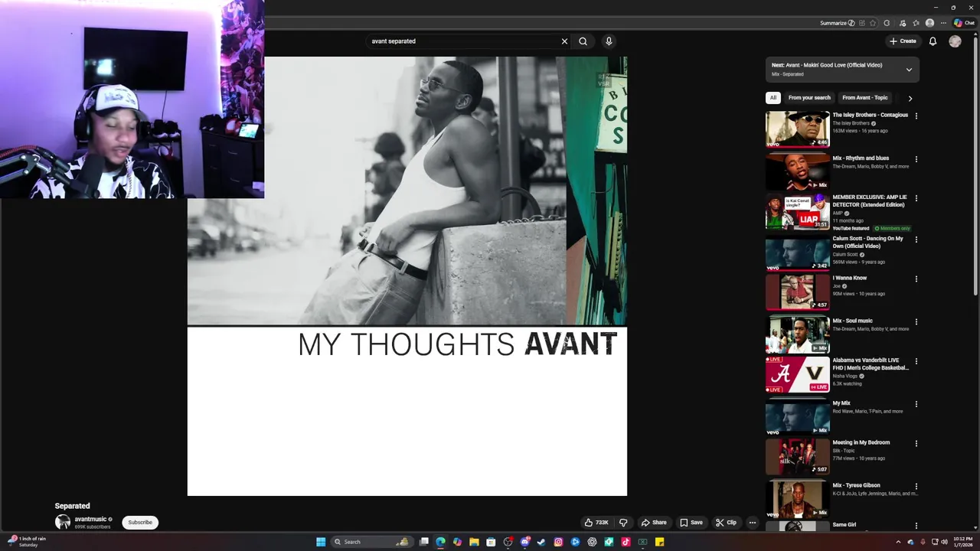Click Summarize in the Edge address bar
The height and width of the screenshot is (551, 980).
click(x=837, y=23)
